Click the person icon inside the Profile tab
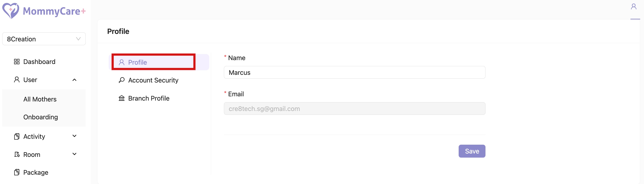 (x=122, y=62)
